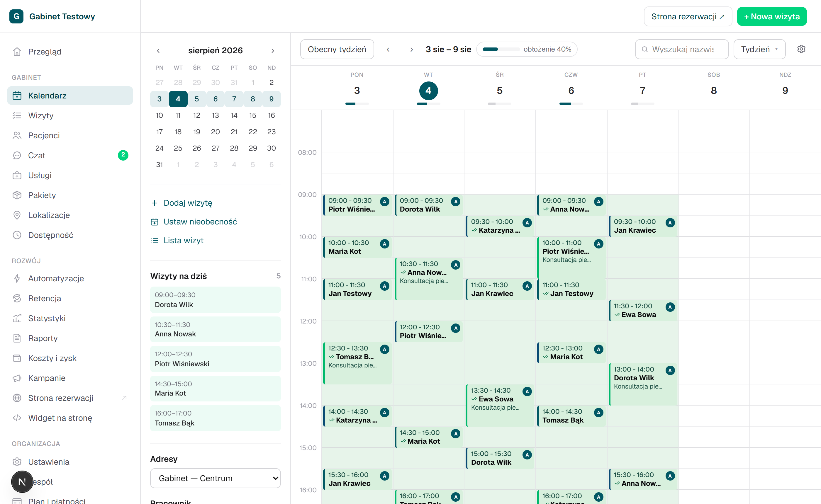Go to next month in mini calendar
The image size is (821, 504).
tap(273, 51)
